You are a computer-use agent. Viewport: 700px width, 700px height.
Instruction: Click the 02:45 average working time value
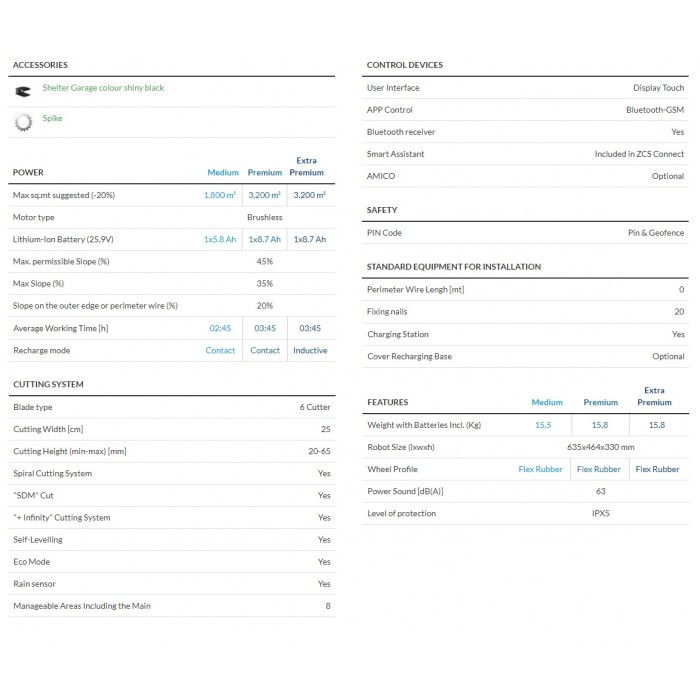pos(221,328)
